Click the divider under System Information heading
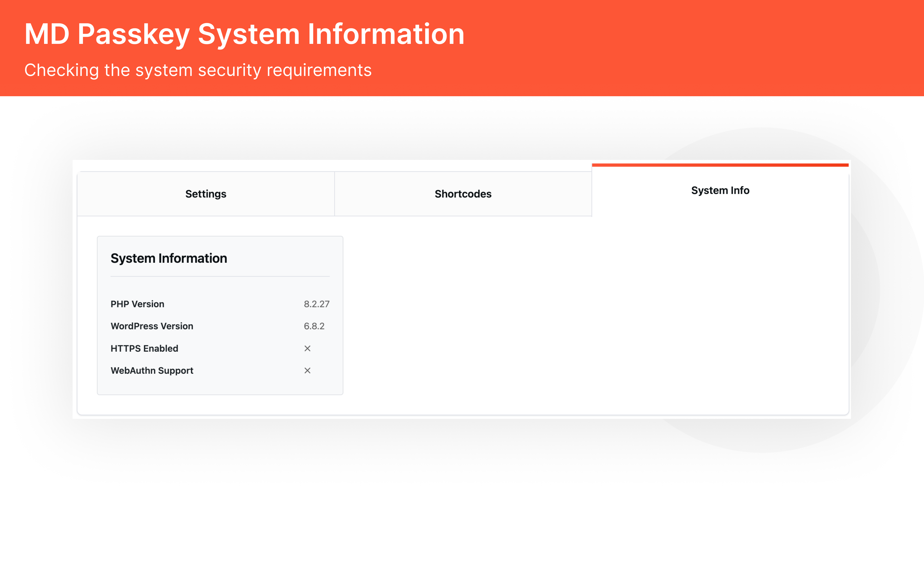The height and width of the screenshot is (566, 924). (x=220, y=276)
